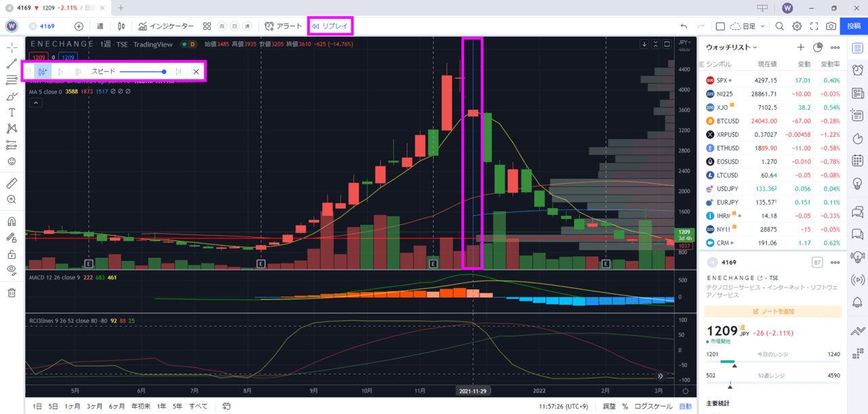Open the インジケーター indicators menu
The width and height of the screenshot is (868, 414).
[166, 26]
